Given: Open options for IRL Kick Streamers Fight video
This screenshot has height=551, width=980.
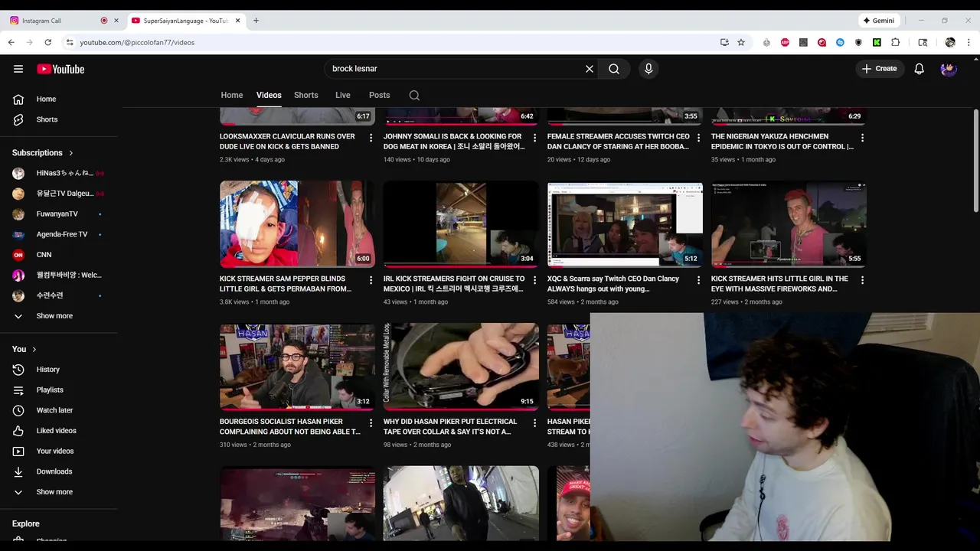Looking at the screenshot, I should (x=534, y=280).
